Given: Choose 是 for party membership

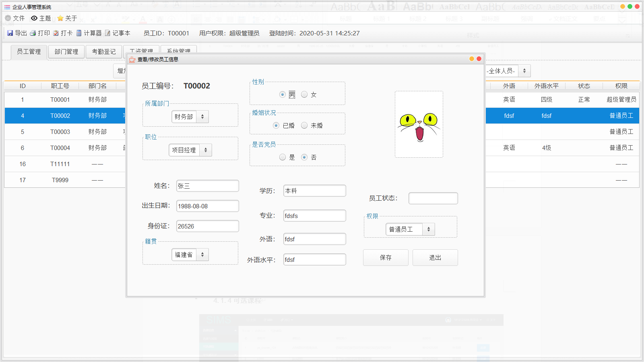Looking at the screenshot, I should click(x=283, y=157).
